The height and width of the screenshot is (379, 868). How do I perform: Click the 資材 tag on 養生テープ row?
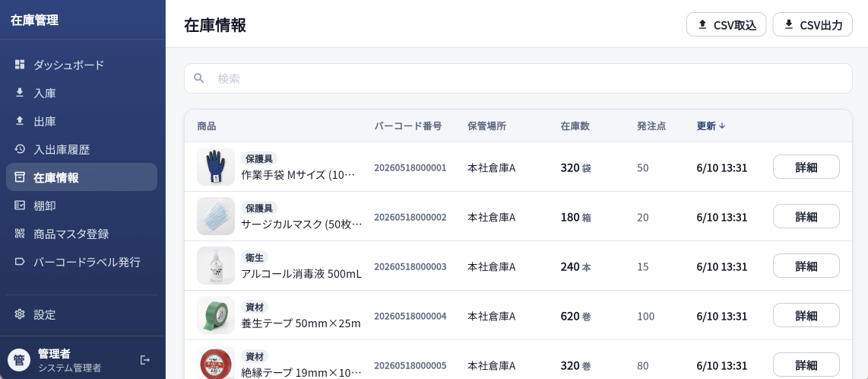[x=255, y=307]
